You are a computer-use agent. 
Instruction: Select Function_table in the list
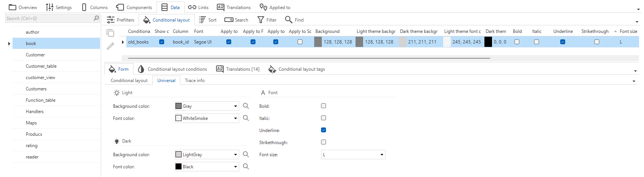click(56, 100)
